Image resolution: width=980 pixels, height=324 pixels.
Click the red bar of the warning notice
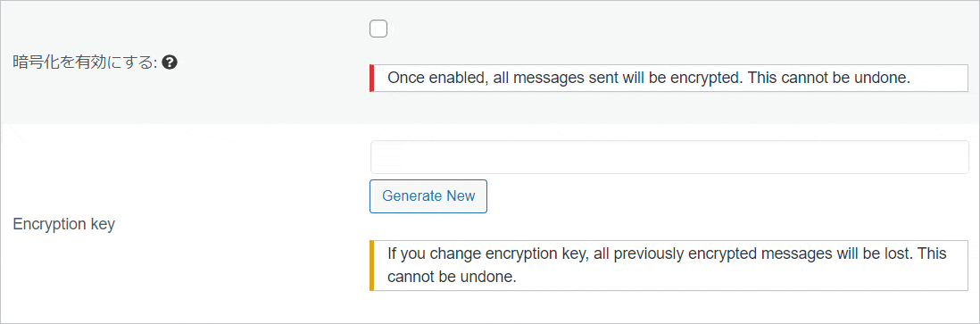pyautogui.click(x=371, y=79)
